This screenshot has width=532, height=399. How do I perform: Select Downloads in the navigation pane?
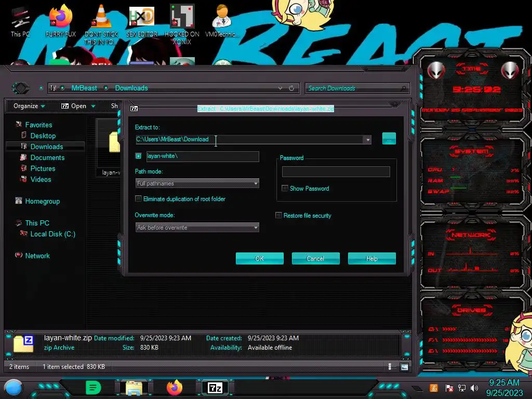click(x=46, y=147)
